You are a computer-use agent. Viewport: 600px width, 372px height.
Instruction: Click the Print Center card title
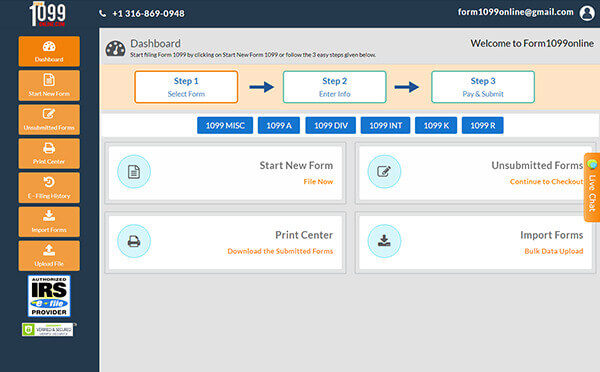point(304,235)
